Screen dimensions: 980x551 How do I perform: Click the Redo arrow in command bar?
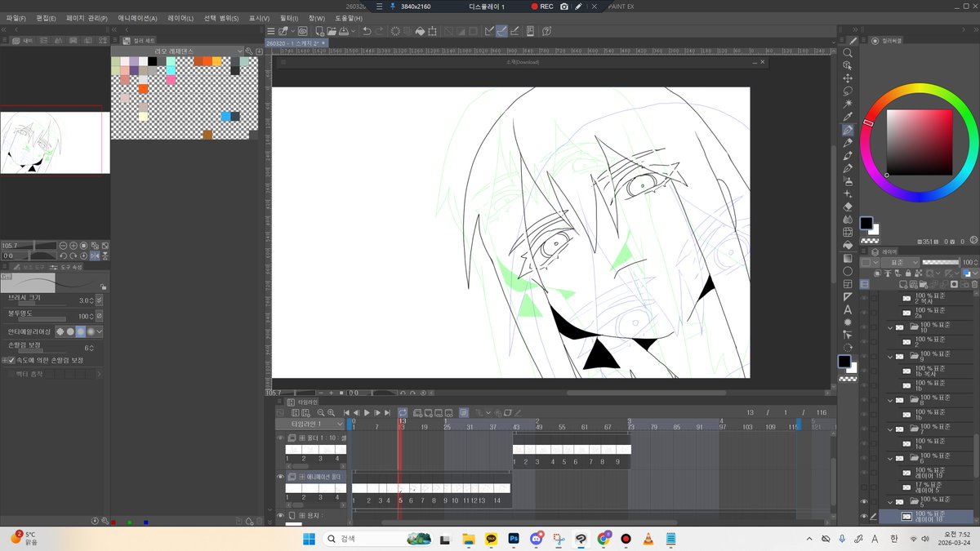[x=379, y=31]
